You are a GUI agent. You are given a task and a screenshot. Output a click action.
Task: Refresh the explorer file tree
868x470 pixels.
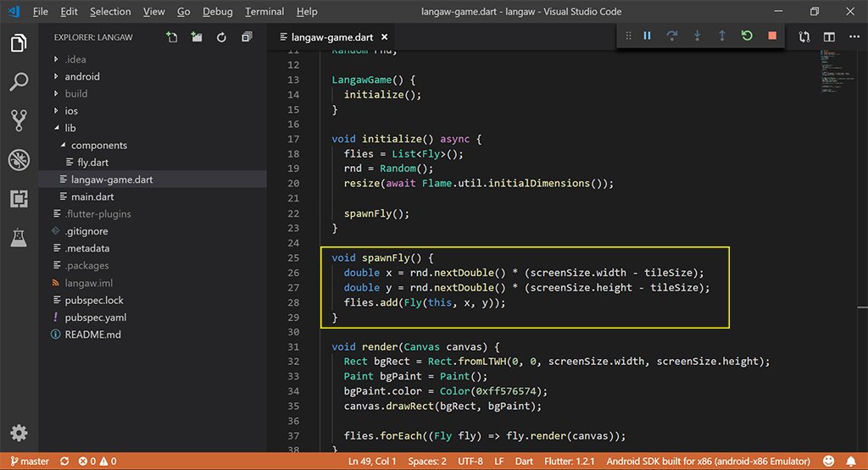(x=221, y=37)
